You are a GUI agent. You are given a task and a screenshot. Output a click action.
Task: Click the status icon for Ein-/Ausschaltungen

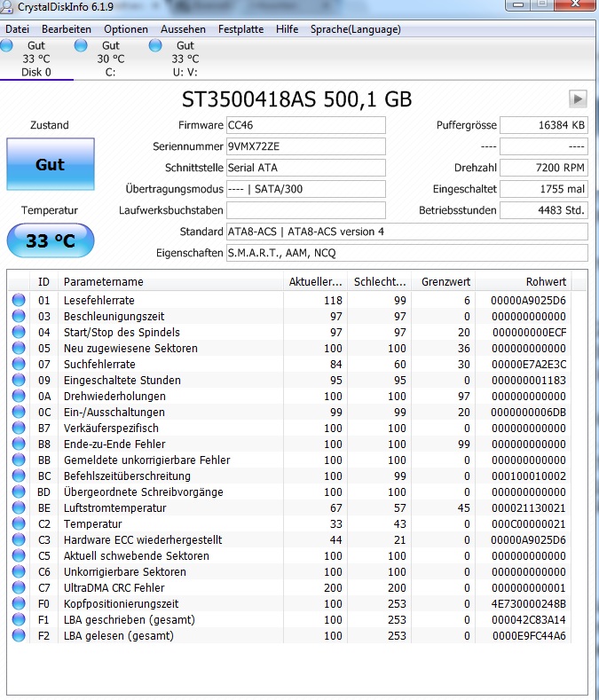(19, 412)
